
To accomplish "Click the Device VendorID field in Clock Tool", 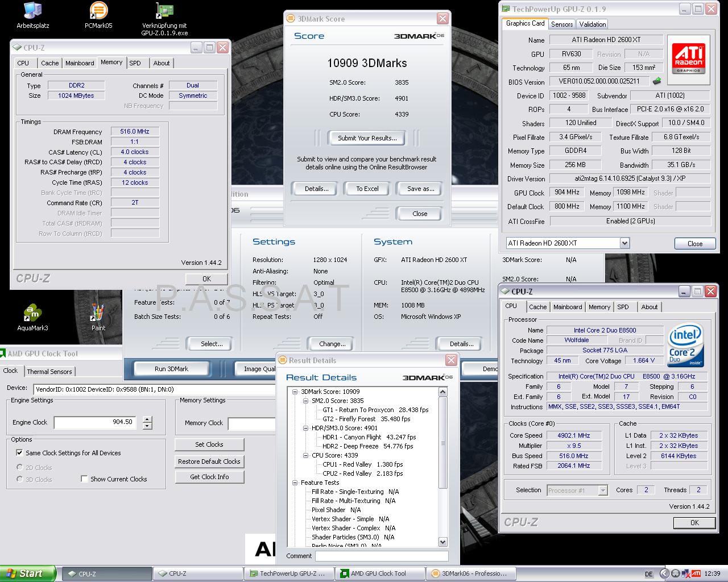I will click(x=155, y=389).
